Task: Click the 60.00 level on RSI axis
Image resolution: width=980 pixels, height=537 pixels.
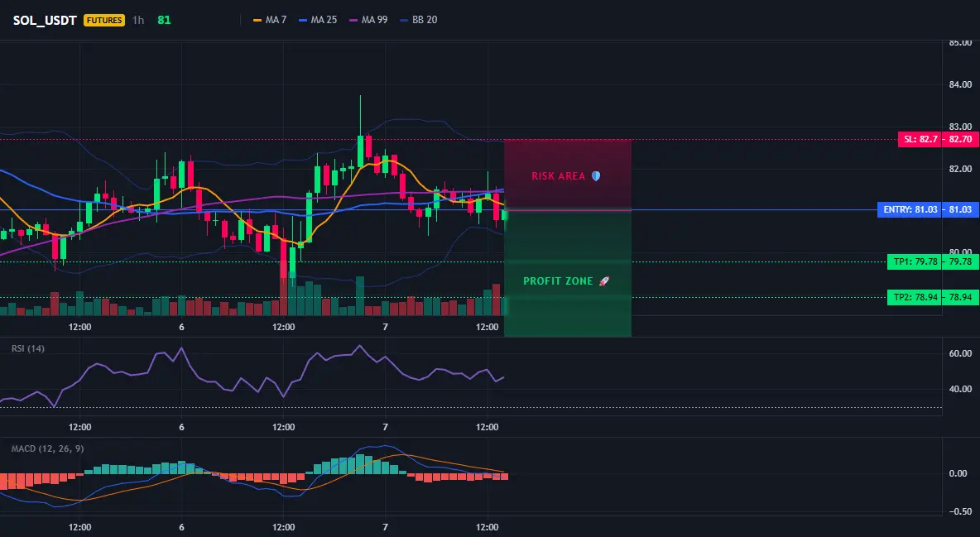Action: point(960,353)
